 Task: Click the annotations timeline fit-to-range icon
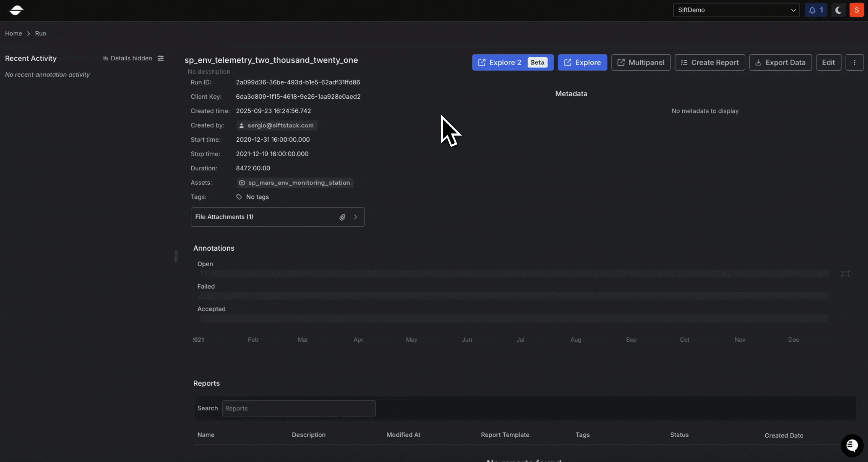point(845,274)
